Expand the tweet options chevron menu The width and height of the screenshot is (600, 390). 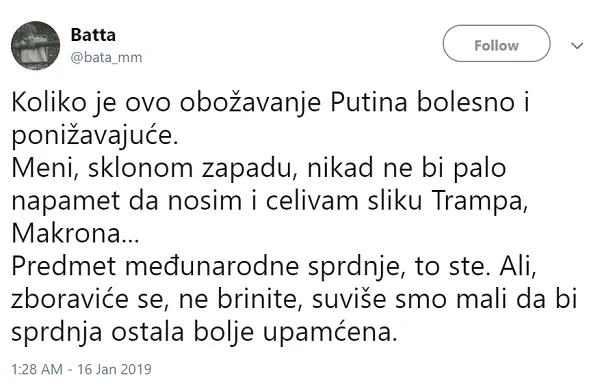(577, 46)
